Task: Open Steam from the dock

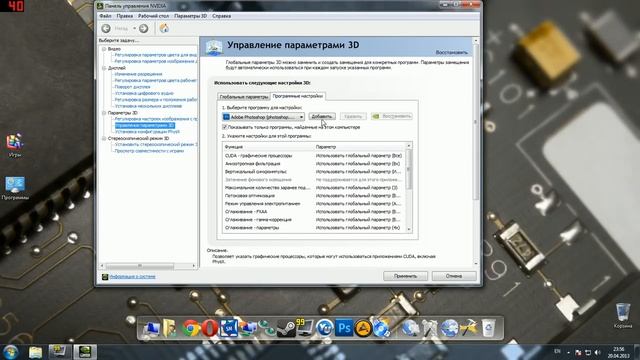Action: [286, 328]
